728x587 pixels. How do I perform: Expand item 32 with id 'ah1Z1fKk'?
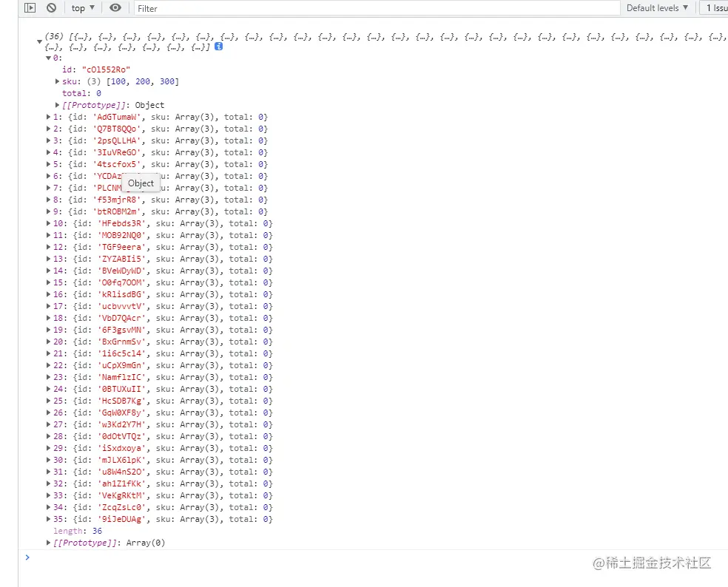click(48, 483)
